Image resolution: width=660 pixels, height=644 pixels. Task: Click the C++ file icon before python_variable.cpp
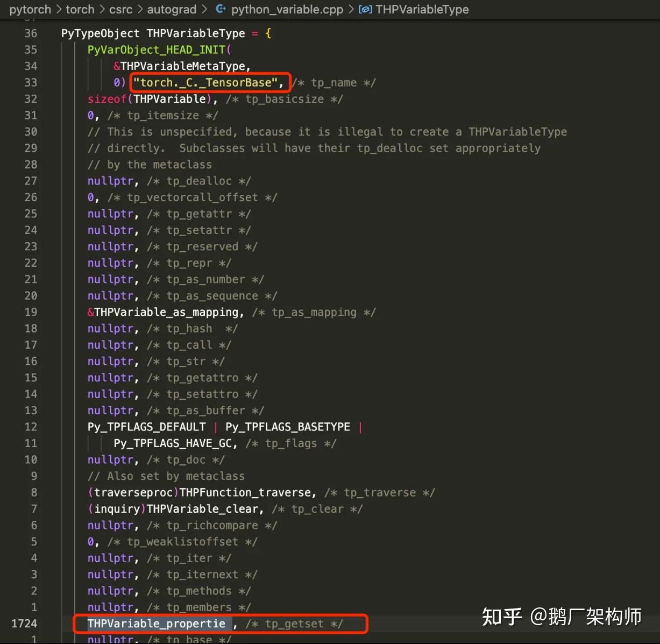pos(221,9)
